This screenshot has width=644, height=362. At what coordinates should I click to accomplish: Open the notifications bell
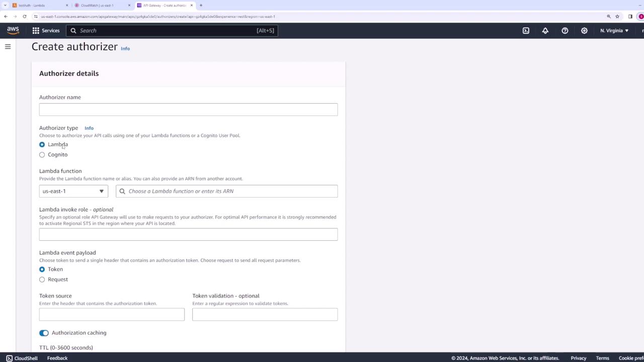pyautogui.click(x=545, y=31)
